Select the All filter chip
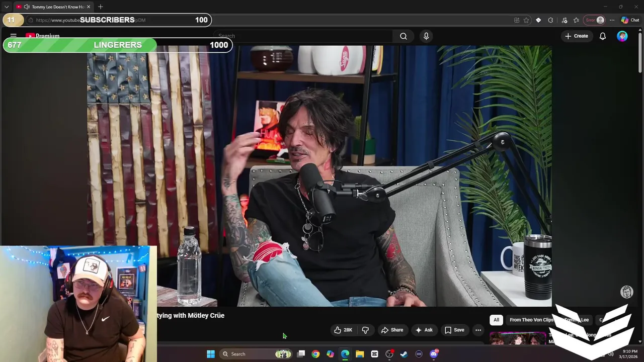Viewport: 644px width, 362px height. click(x=496, y=320)
